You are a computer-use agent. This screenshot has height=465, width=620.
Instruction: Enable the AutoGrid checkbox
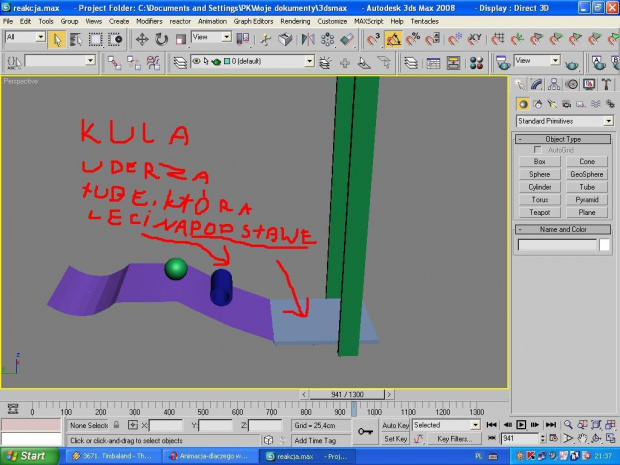pyautogui.click(x=537, y=150)
